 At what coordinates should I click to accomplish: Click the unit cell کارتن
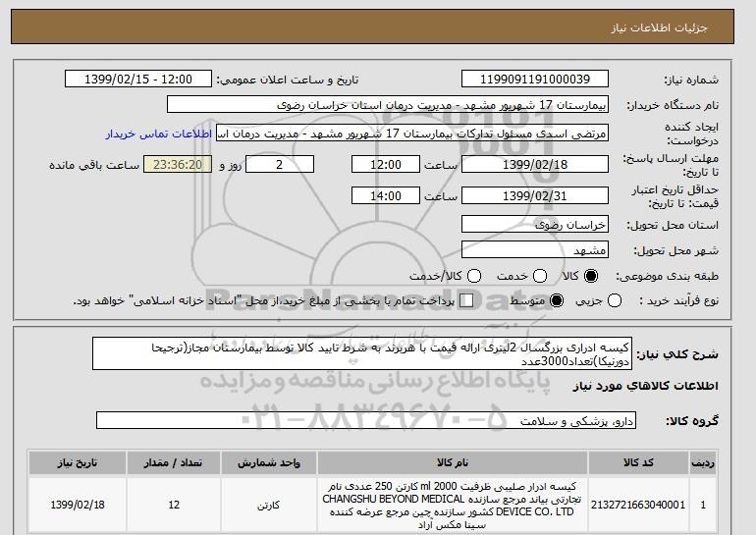[269, 505]
